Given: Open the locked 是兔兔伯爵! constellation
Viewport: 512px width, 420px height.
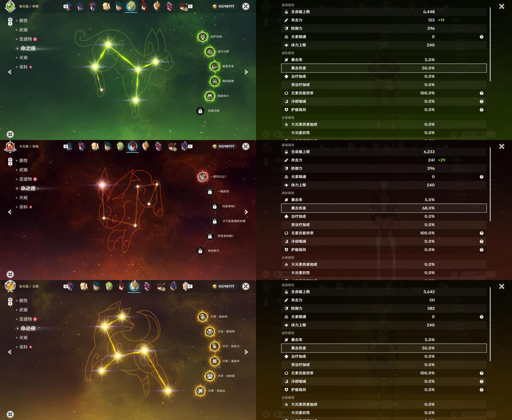Looking at the screenshot, I should 210,236.
